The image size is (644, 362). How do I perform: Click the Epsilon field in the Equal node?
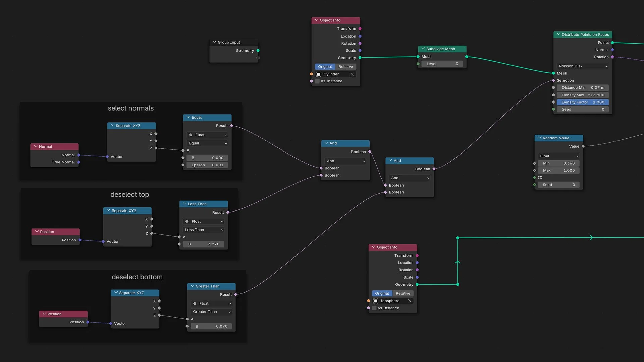(207, 165)
